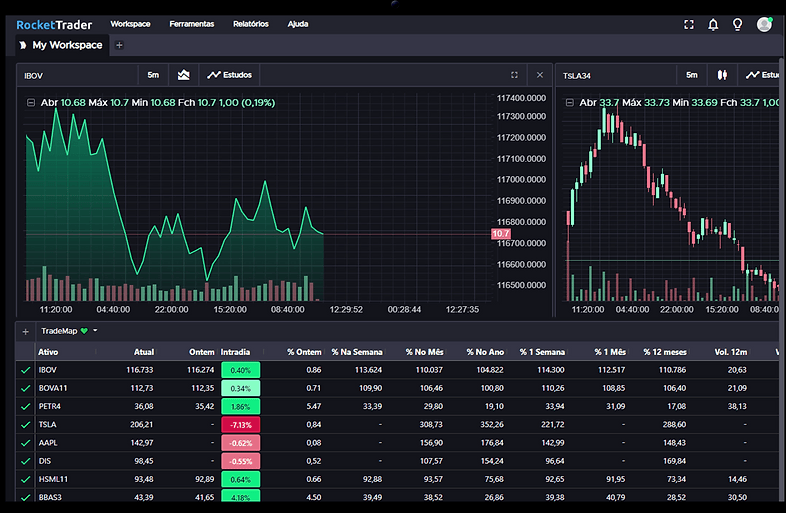Sort by the Ontem column
Viewport: 786px width, 513px height.
pos(202,352)
